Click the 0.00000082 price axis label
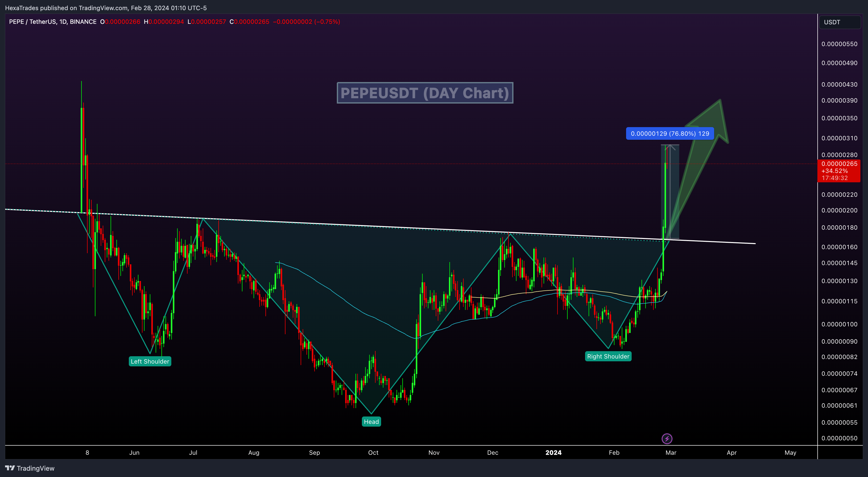Image resolution: width=868 pixels, height=477 pixels. [839, 357]
